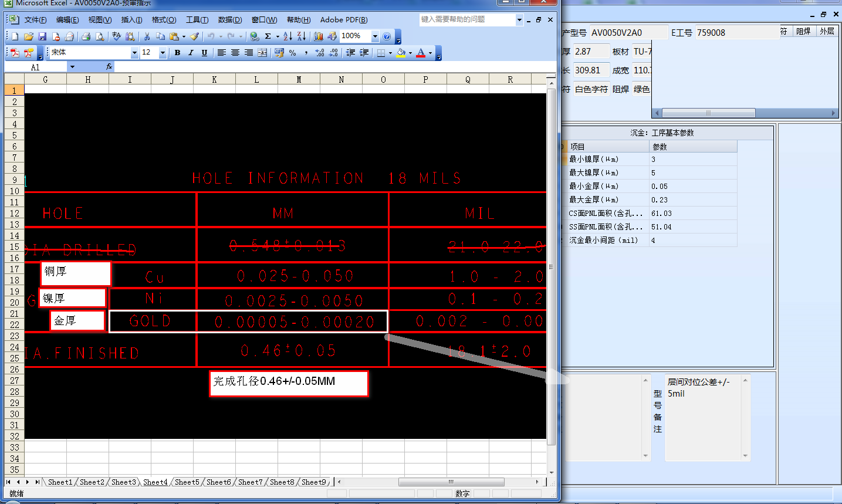Switch to Sheet1 tab
The height and width of the screenshot is (504, 842).
pos(60,482)
